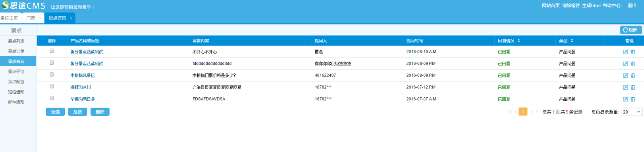Image resolution: width=644 pixels, height=152 pixels.
Task: Edit the 毕棚沟两日游 inquiry
Action: 625,99
